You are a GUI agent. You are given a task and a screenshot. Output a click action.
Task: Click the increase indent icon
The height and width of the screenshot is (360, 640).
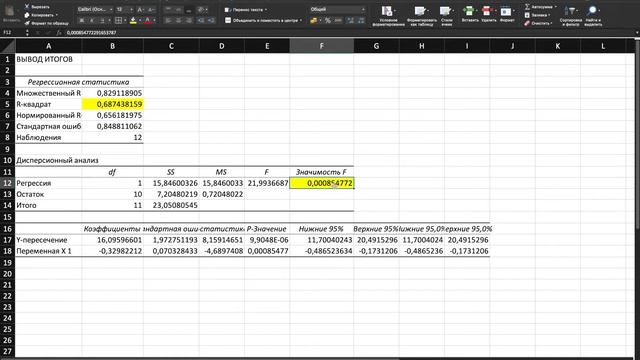pyautogui.click(x=211, y=20)
